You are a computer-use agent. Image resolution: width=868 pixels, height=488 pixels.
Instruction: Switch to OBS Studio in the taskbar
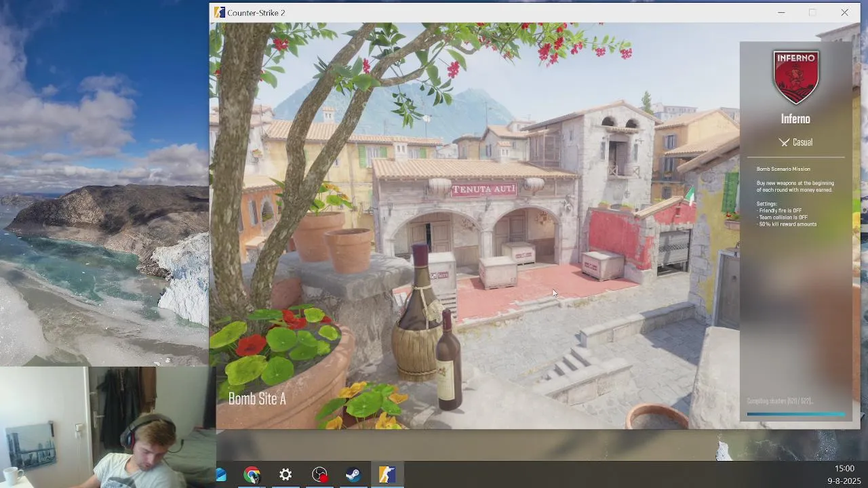click(x=319, y=475)
